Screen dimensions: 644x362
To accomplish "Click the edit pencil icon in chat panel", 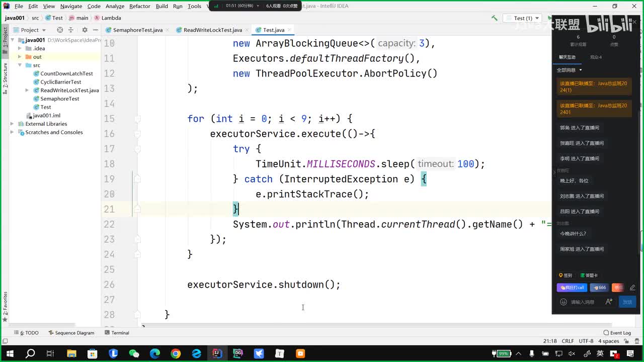I will (x=632, y=288).
